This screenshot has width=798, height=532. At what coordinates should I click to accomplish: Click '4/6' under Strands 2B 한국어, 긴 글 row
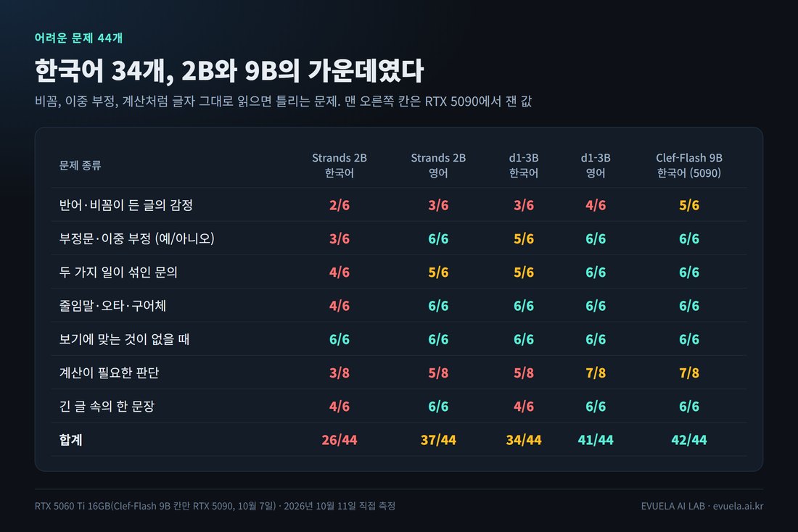point(340,407)
